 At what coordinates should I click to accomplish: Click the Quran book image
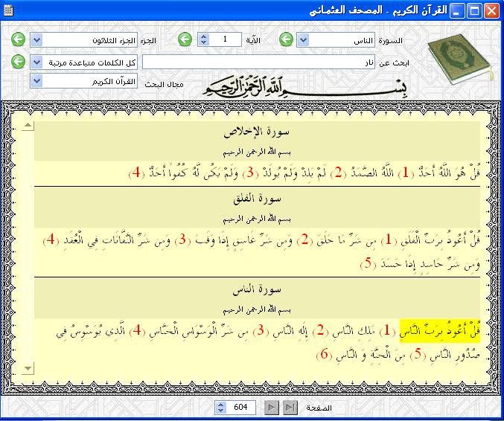pos(460,60)
